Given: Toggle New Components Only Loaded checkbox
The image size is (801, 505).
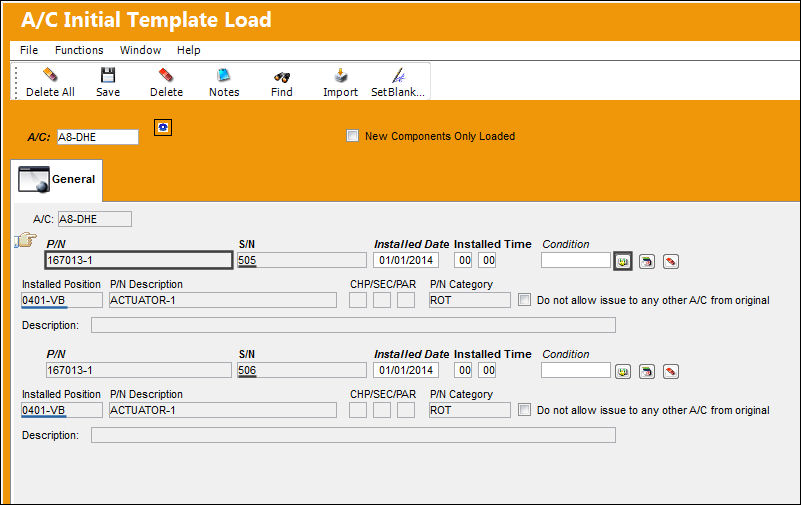Looking at the screenshot, I should point(352,135).
